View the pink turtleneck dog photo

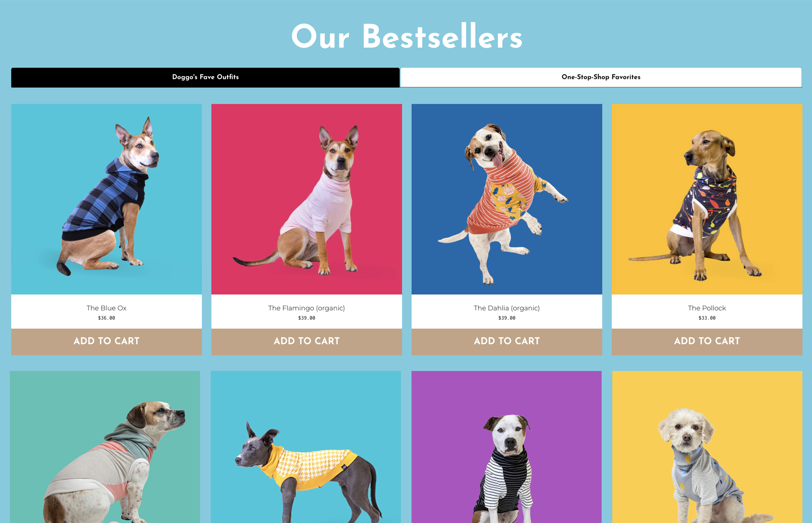(306, 199)
